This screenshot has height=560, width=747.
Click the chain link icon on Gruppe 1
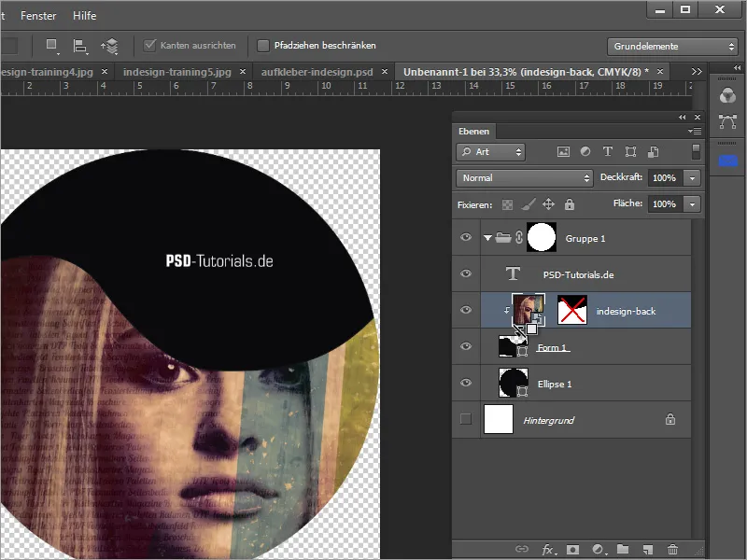[x=519, y=237]
